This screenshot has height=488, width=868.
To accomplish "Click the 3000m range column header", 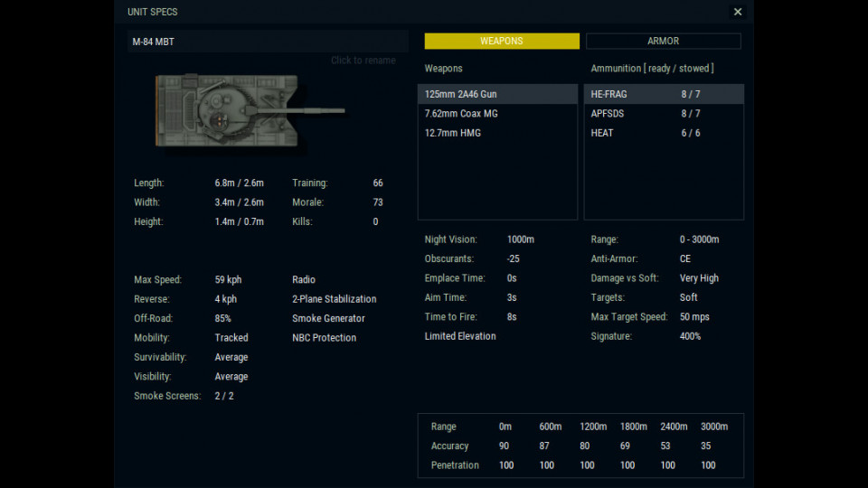I will (714, 426).
